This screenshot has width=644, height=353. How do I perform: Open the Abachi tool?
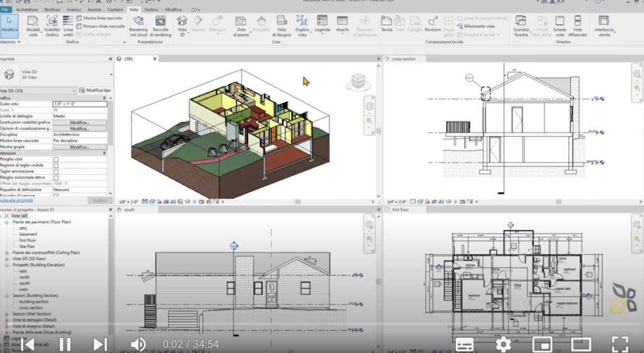pyautogui.click(x=342, y=24)
